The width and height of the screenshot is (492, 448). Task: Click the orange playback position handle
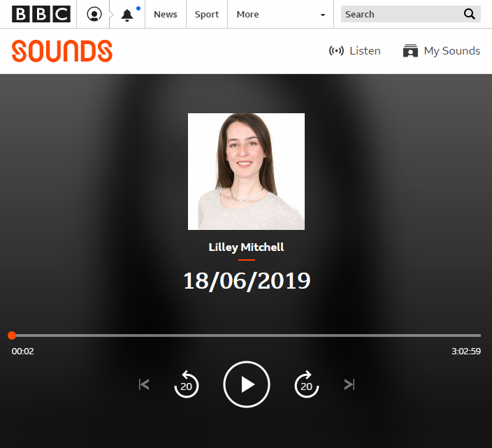click(x=12, y=335)
